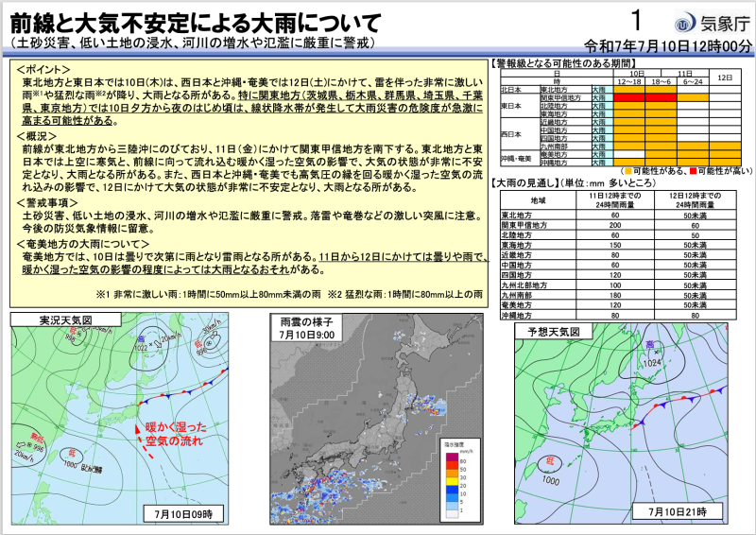Click the 12日12時までの24時間雨量 column header
756x535 pixels.
(696, 199)
